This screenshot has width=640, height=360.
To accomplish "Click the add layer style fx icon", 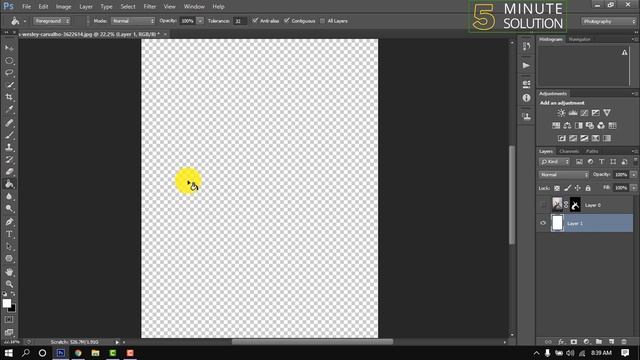I will click(x=561, y=342).
